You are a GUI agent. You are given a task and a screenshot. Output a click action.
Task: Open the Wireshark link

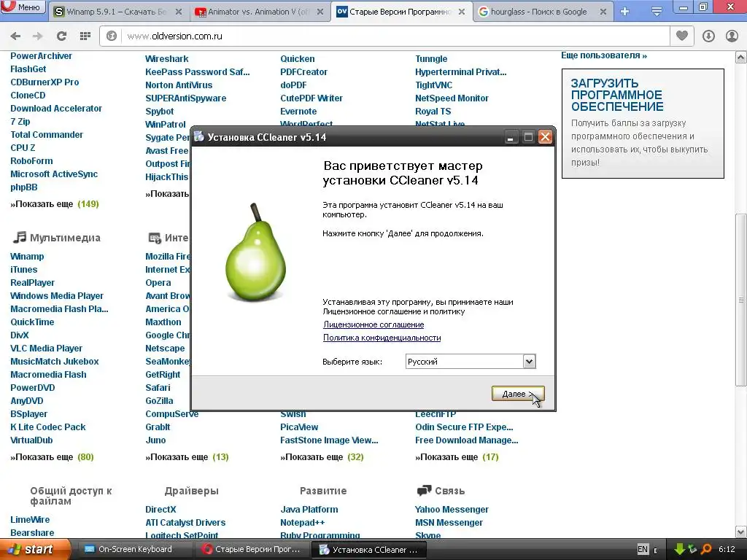pyautogui.click(x=167, y=59)
